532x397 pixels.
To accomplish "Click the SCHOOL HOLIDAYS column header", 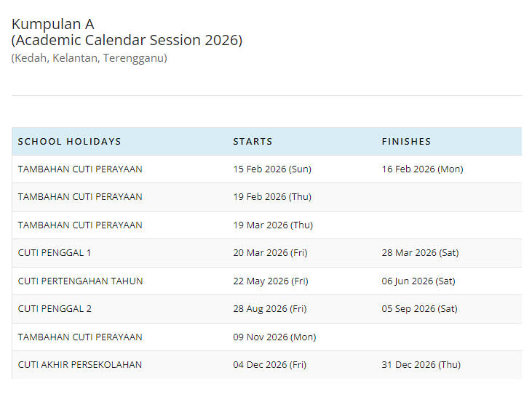I will (70, 141).
